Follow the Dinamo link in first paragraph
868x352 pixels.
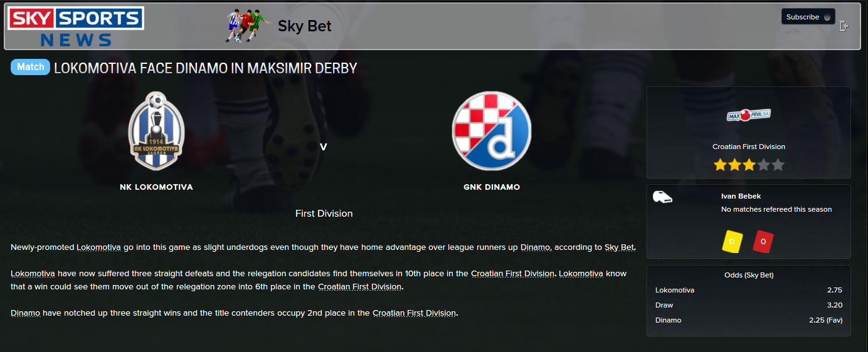click(x=536, y=247)
